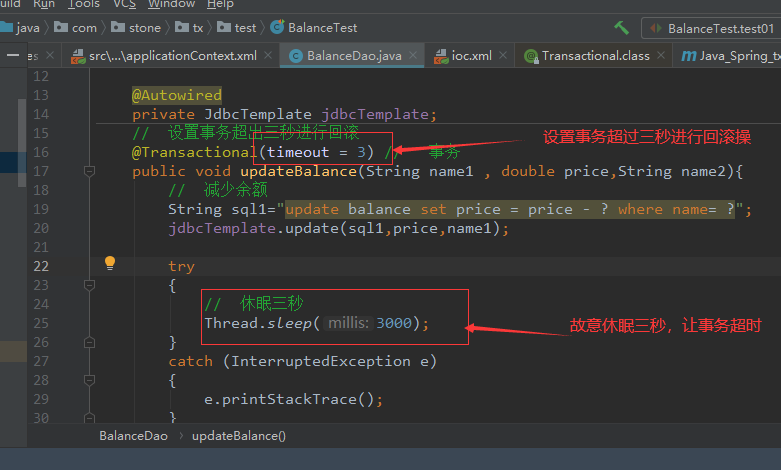Click the left tool window scrollbar thumb

coord(22,143)
